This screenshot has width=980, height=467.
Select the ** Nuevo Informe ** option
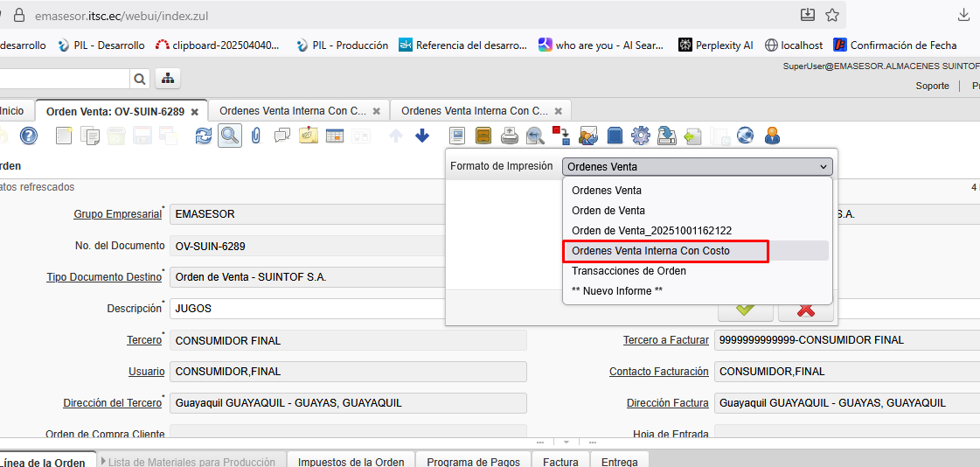click(616, 291)
